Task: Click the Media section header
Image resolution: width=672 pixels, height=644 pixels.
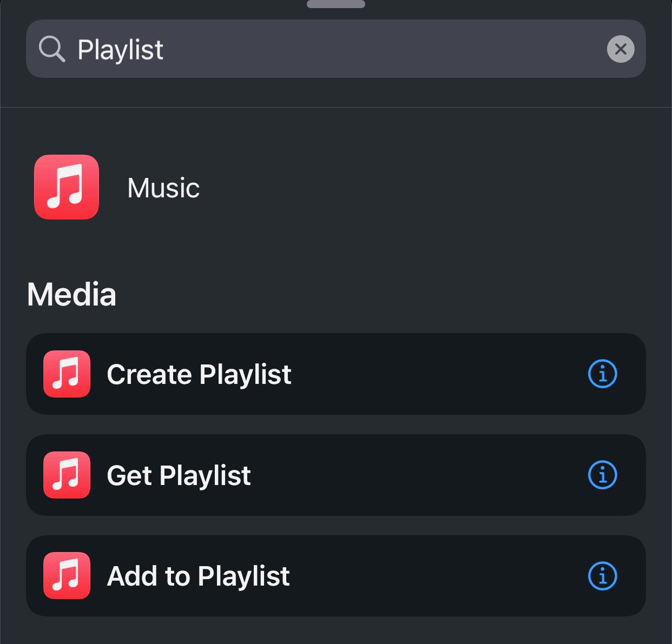Action: click(x=72, y=294)
